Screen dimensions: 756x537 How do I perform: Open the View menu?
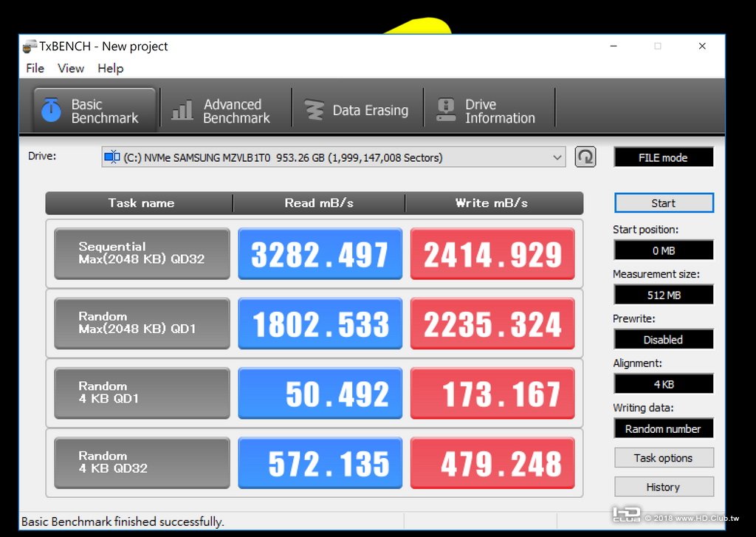(x=71, y=69)
